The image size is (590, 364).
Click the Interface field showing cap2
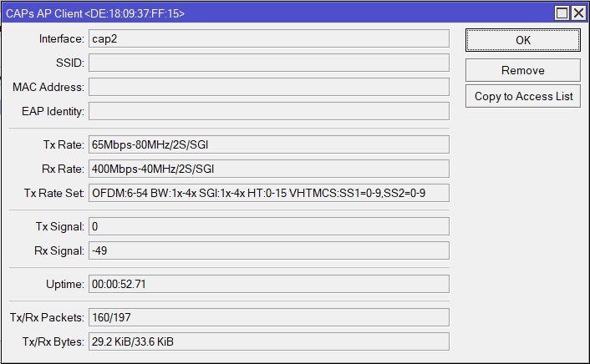268,38
